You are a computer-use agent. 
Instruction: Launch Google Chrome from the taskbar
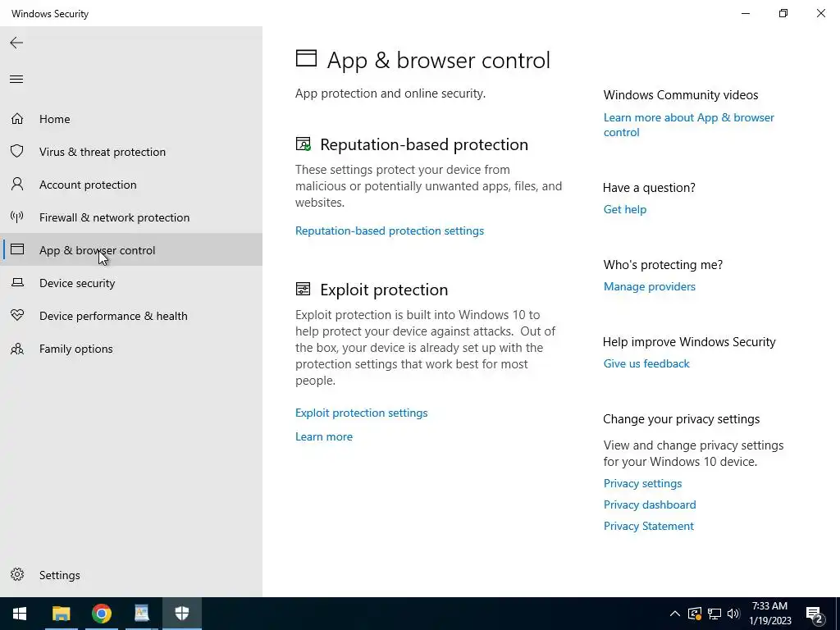coord(101,614)
